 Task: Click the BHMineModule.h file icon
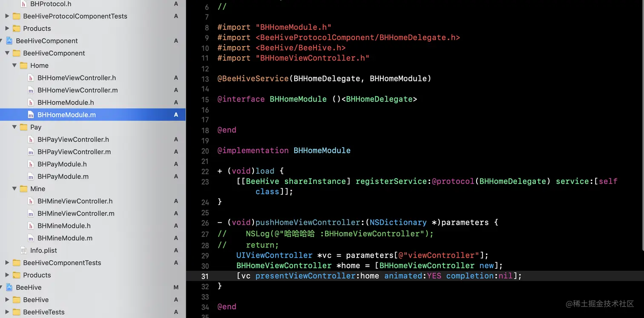click(31, 226)
